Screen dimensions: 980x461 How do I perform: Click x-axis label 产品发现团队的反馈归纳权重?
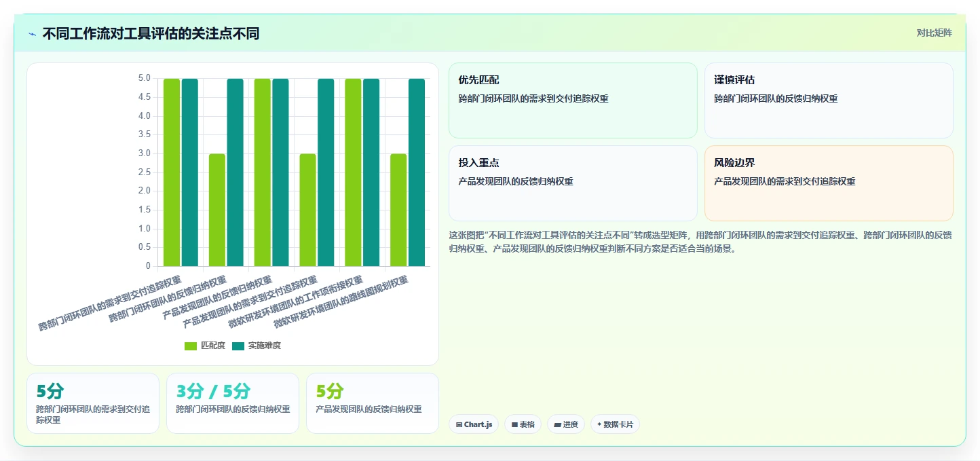pyautogui.click(x=217, y=297)
